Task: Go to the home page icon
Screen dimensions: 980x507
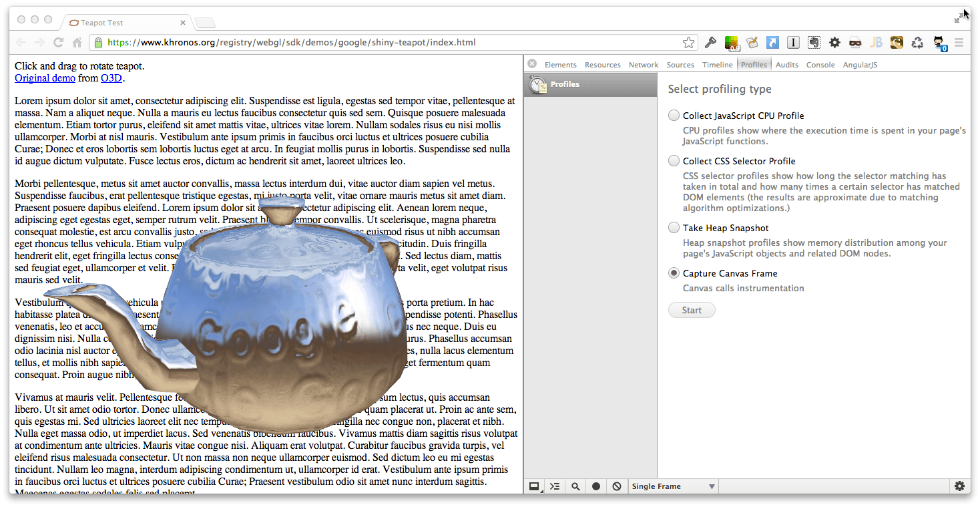Action: [x=77, y=43]
